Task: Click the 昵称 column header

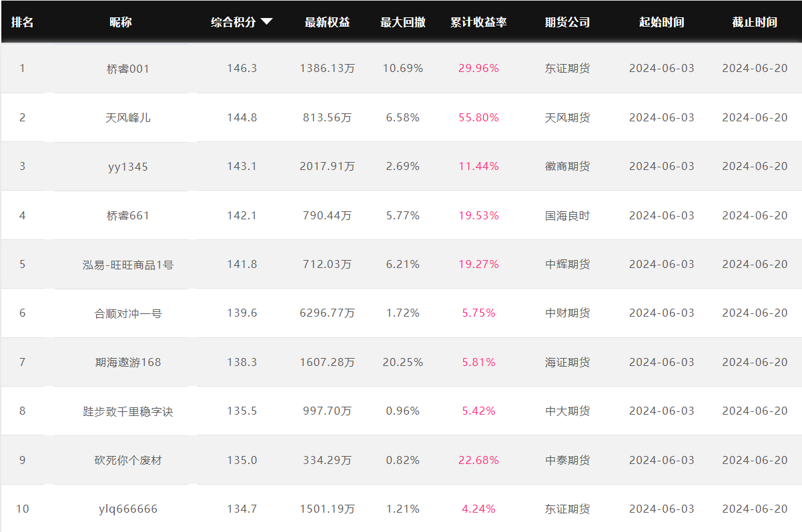Action: 121,22
